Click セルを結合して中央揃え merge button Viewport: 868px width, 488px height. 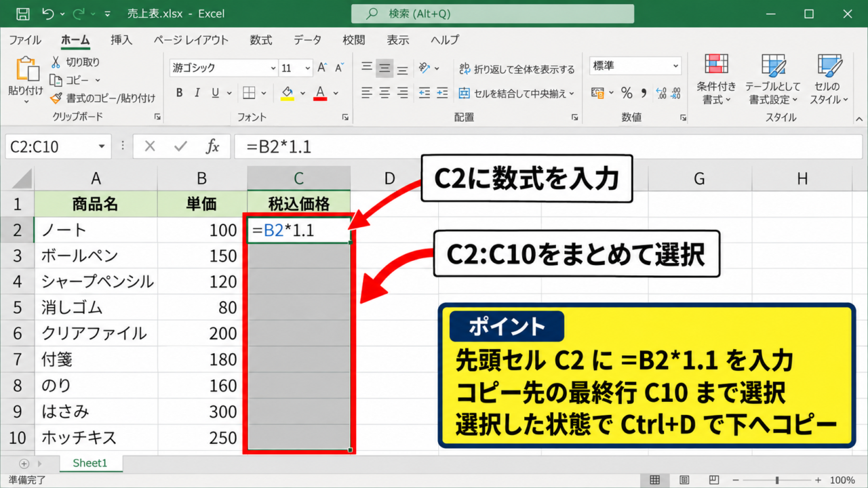[x=517, y=94]
